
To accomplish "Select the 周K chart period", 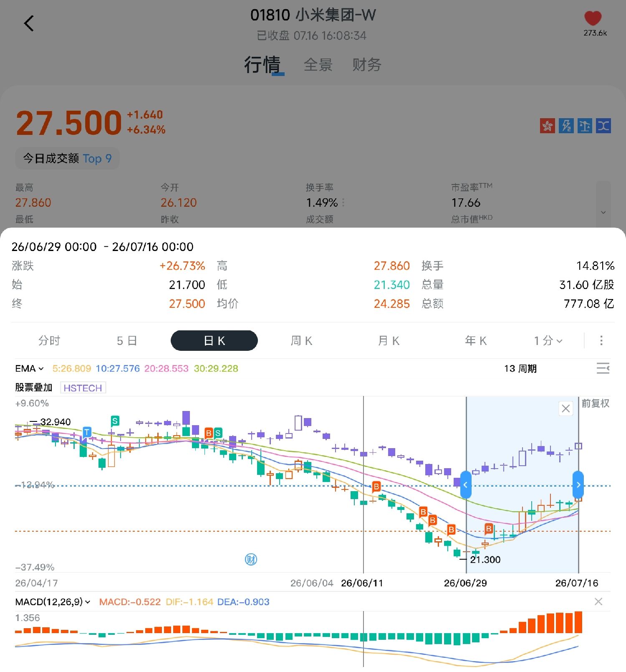I will pyautogui.click(x=301, y=341).
